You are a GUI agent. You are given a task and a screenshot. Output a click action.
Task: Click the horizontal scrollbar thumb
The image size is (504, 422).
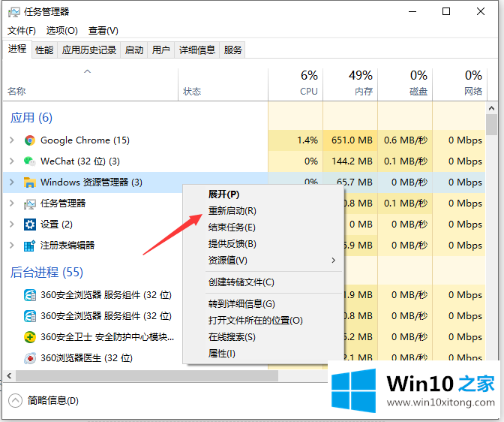click(147, 375)
